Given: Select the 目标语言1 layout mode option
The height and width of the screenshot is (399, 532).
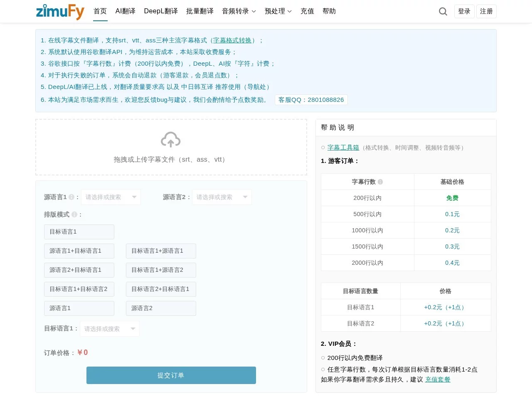Looking at the screenshot, I should pos(79,232).
